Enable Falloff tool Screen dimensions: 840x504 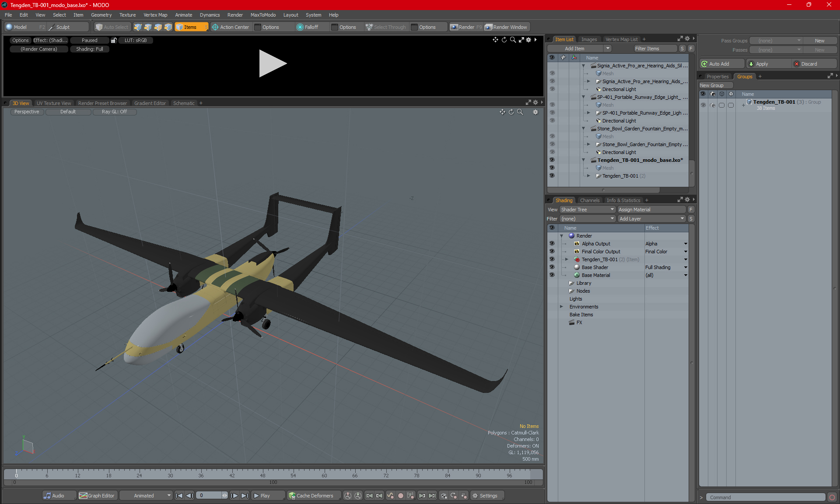[308, 27]
